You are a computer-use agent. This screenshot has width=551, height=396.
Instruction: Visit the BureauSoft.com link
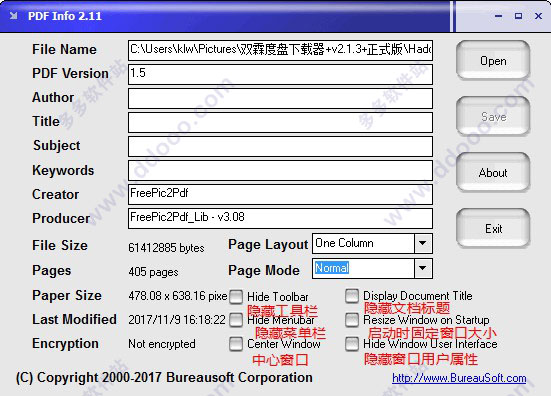tap(459, 378)
